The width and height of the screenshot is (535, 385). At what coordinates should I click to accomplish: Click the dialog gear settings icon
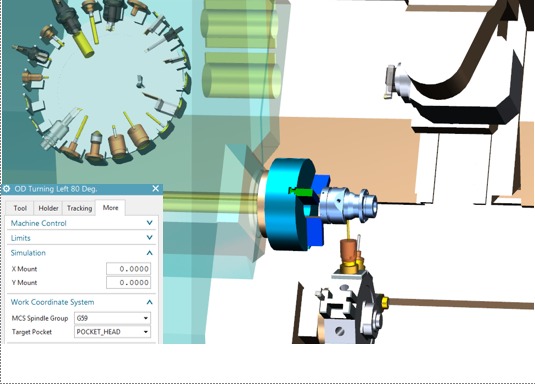6,188
